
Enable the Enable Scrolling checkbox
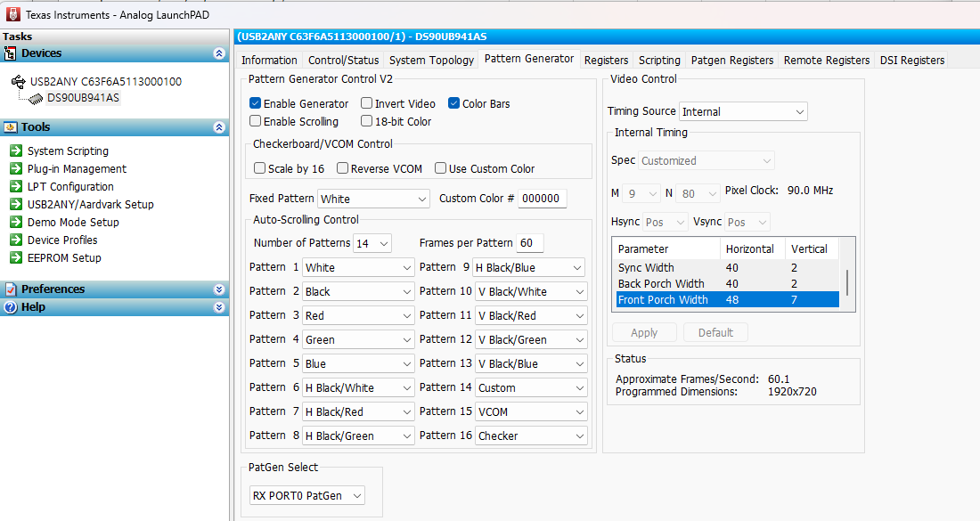click(x=255, y=121)
